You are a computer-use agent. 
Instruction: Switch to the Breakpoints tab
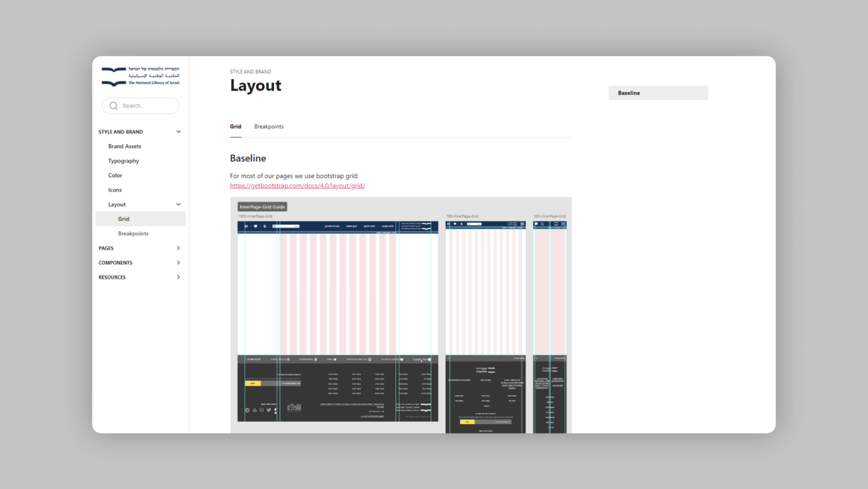268,127
